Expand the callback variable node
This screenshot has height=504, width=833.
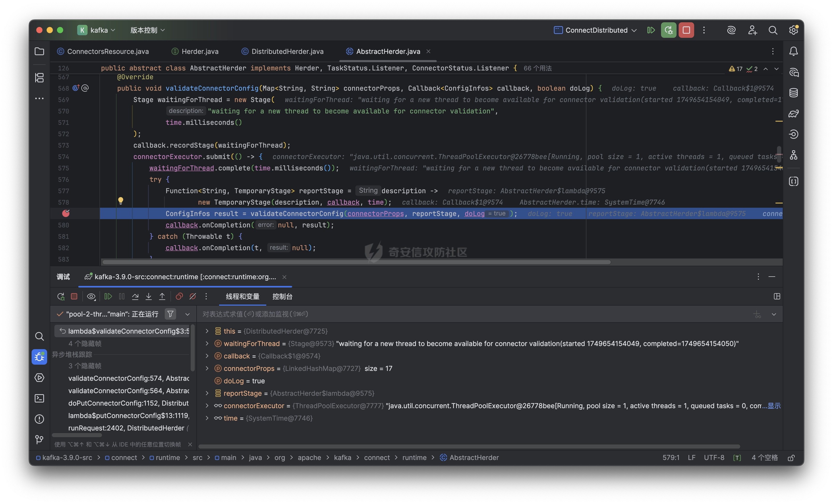207,356
